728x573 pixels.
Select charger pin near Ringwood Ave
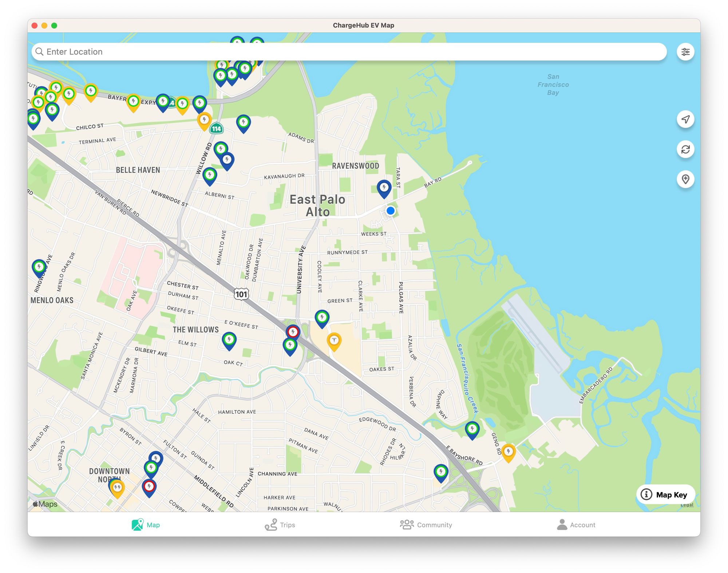pyautogui.click(x=39, y=268)
